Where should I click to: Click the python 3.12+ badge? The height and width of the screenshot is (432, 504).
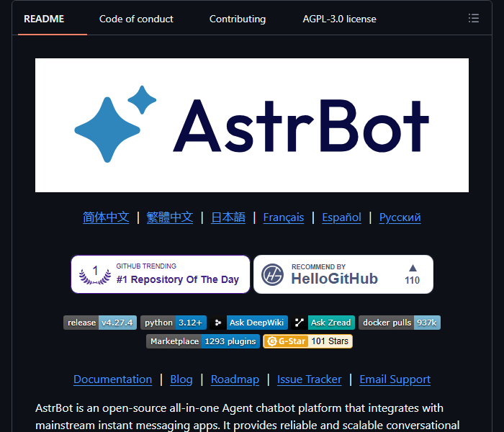174,323
